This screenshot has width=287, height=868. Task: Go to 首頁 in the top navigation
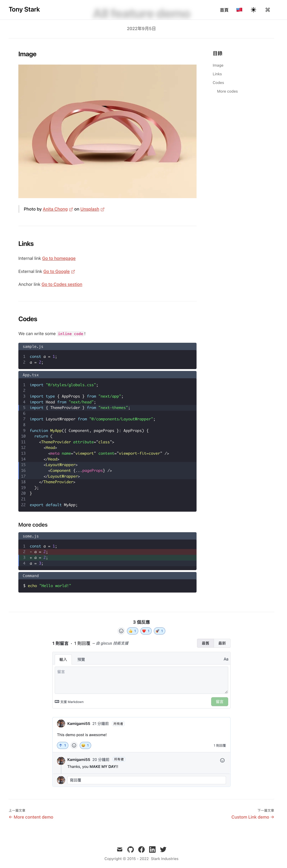coord(224,10)
